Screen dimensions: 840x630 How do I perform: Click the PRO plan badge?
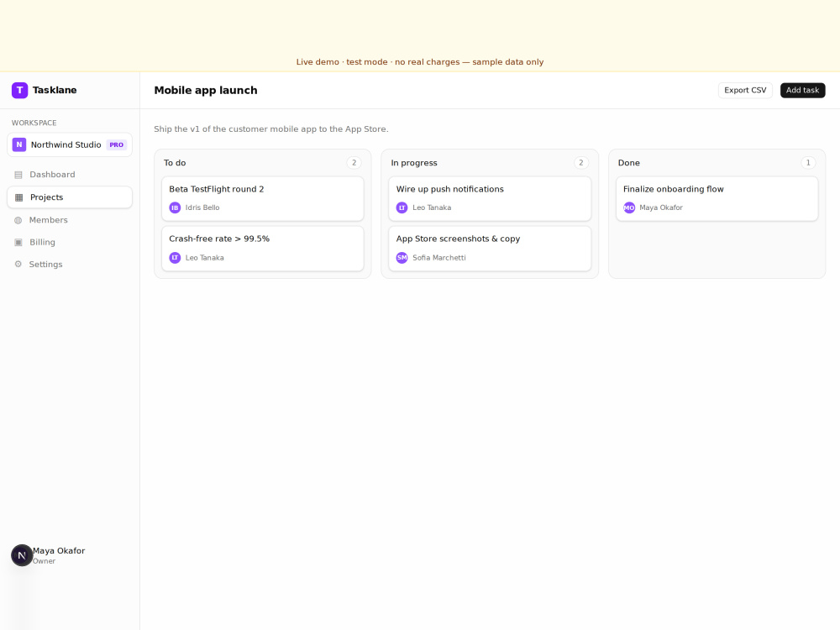coord(116,144)
